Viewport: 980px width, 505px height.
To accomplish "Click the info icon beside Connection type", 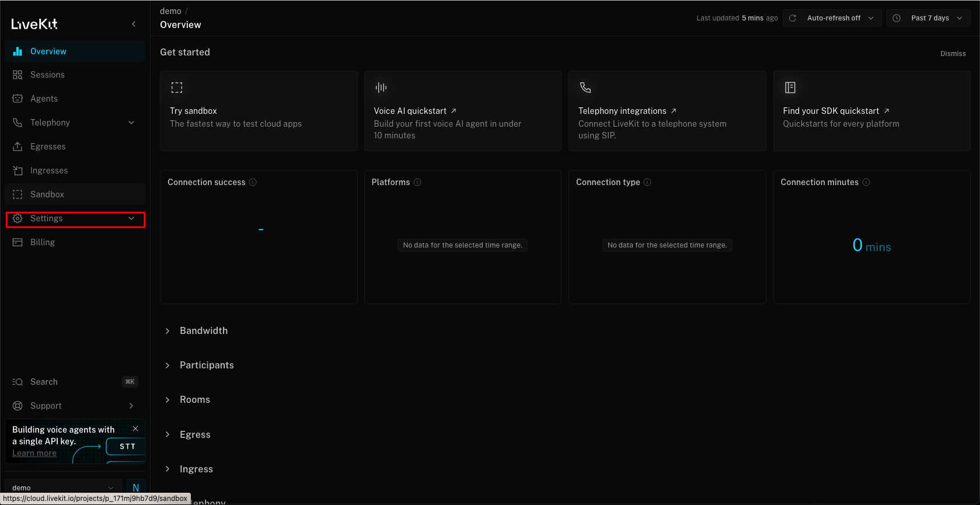I will tap(647, 182).
